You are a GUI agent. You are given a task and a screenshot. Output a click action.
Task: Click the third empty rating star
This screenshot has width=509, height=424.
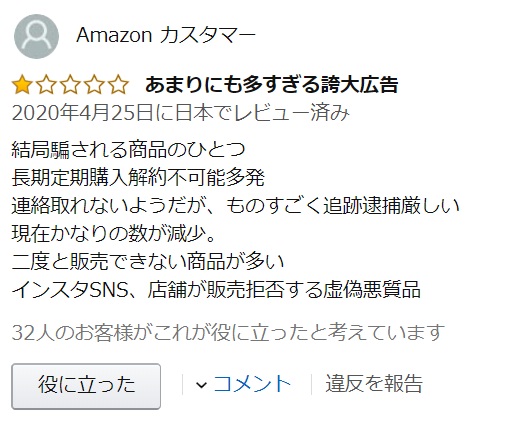pos(70,85)
